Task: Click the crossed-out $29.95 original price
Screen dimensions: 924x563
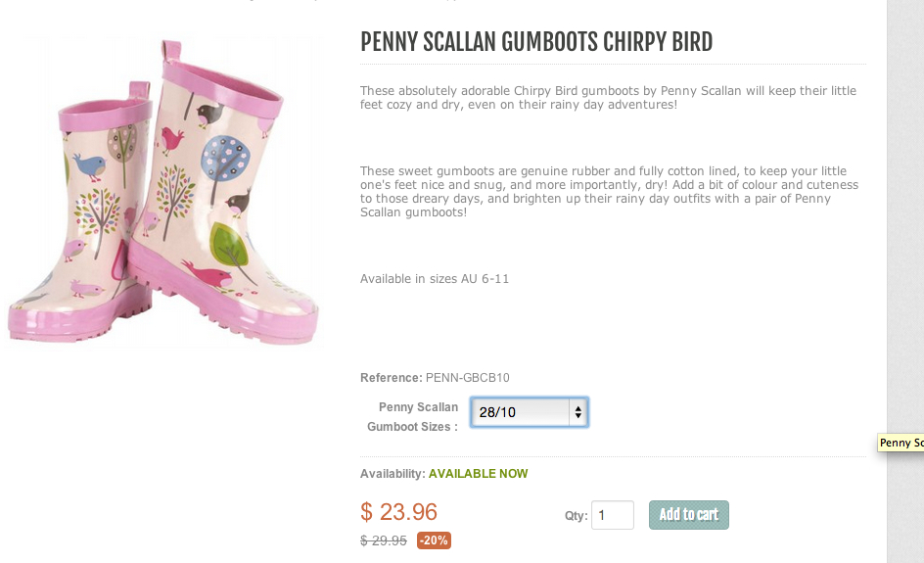Action: [384, 540]
